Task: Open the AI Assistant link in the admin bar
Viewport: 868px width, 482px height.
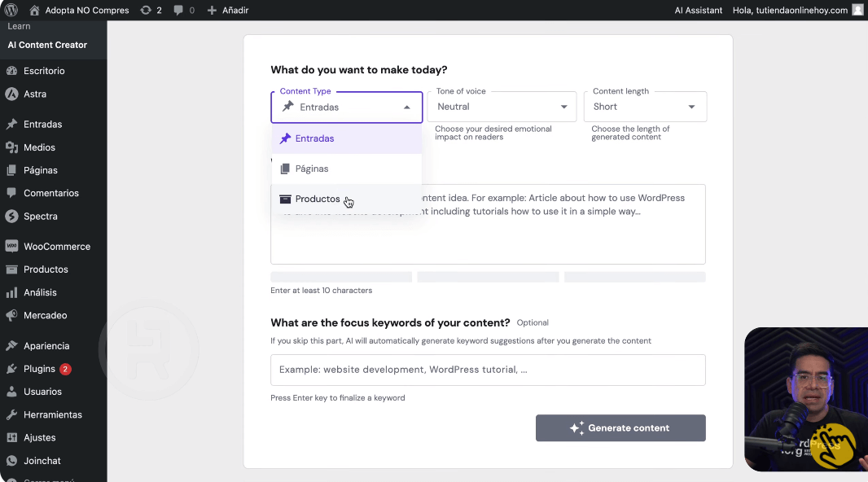Action: point(698,10)
